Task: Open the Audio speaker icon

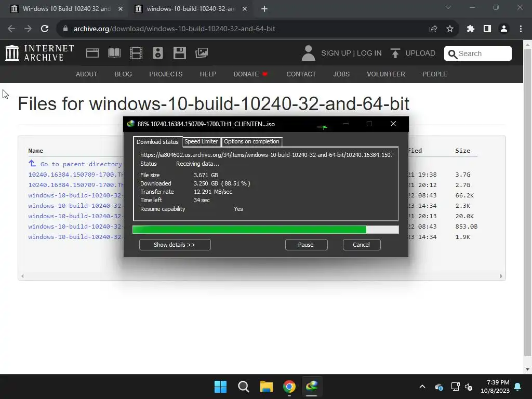Action: pyautogui.click(x=158, y=54)
